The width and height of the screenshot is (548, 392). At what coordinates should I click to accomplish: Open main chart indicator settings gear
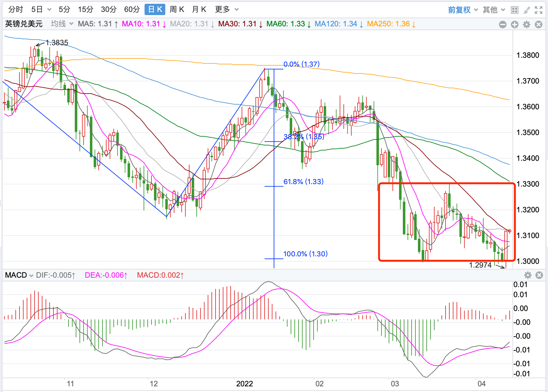pyautogui.click(x=527, y=24)
